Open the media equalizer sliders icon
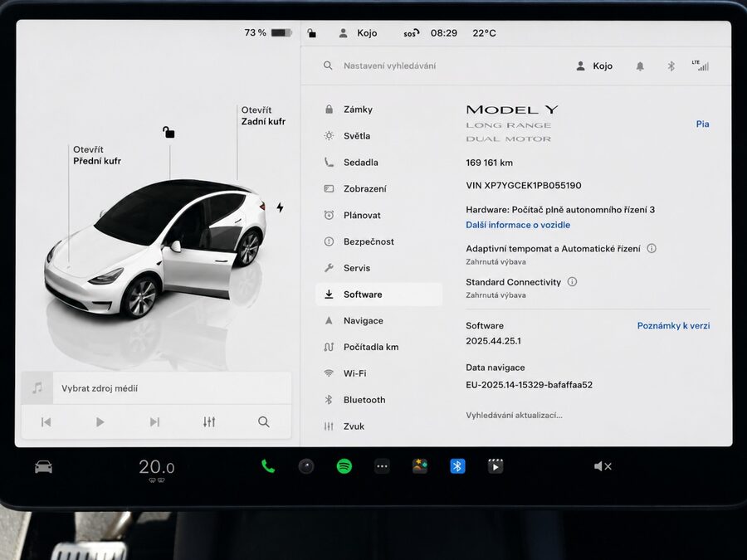747x560 pixels. pos(209,422)
